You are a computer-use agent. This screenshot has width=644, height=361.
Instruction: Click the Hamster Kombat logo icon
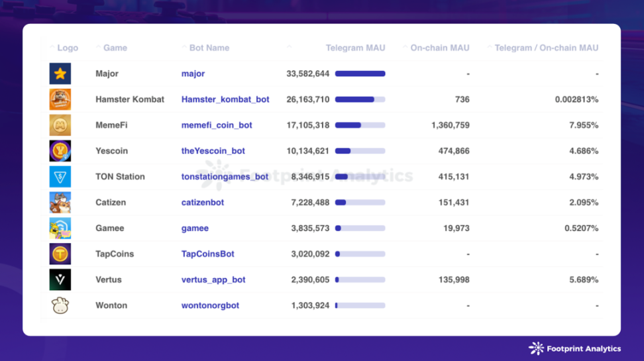60,99
